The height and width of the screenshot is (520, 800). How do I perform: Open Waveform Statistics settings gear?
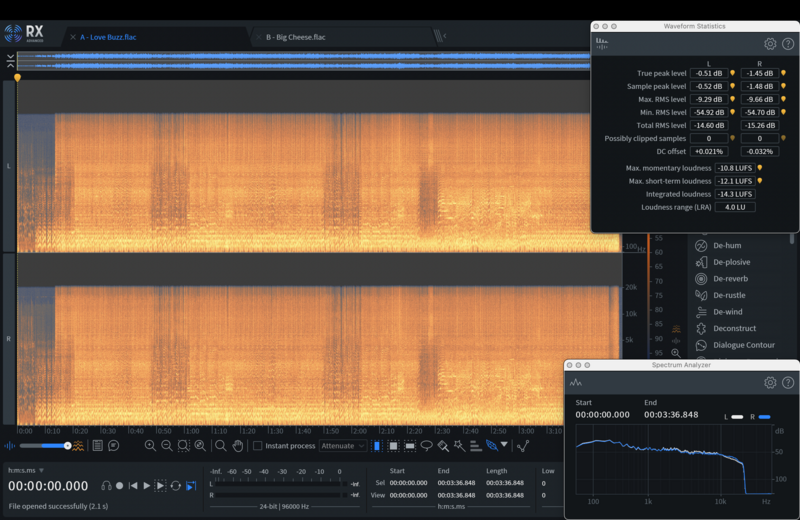(770, 44)
